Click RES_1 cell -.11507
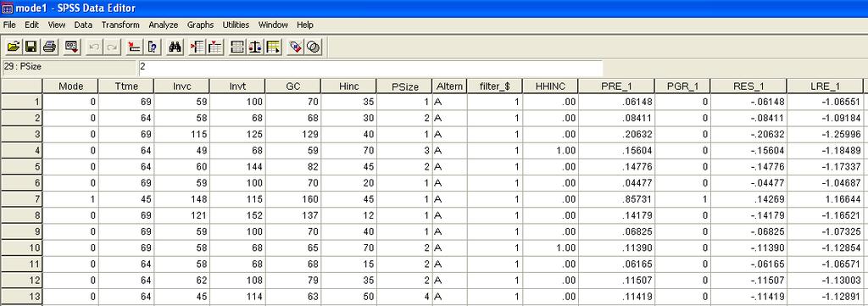The height and width of the screenshot is (306, 868). (x=748, y=280)
